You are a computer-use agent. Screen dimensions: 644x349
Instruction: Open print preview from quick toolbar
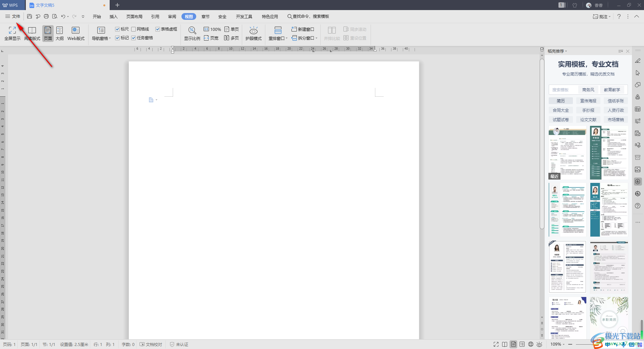55,16
